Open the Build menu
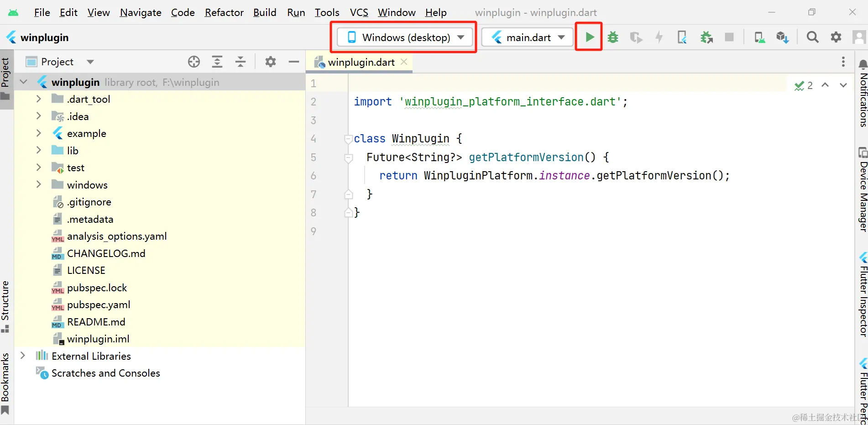This screenshot has height=425, width=868. pos(265,12)
